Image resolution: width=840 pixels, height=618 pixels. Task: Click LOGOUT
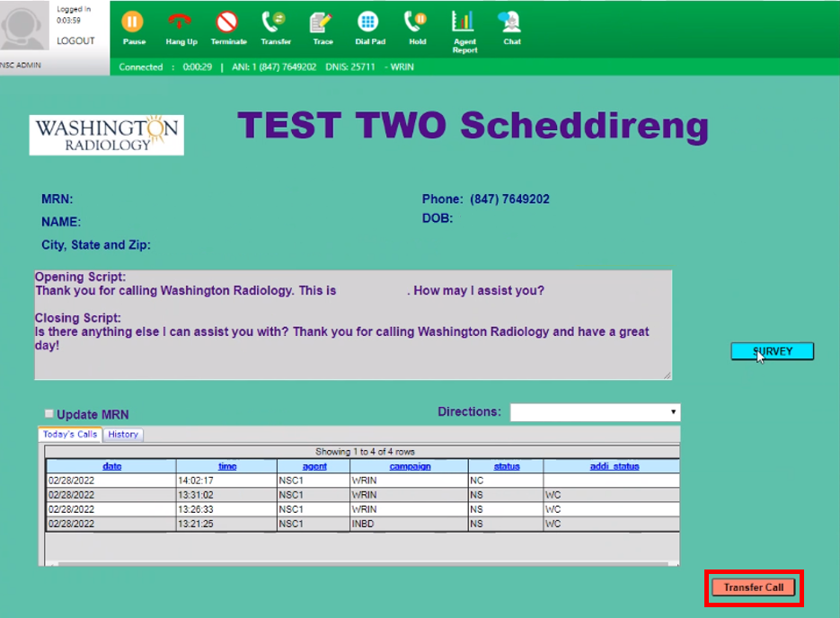tap(75, 40)
